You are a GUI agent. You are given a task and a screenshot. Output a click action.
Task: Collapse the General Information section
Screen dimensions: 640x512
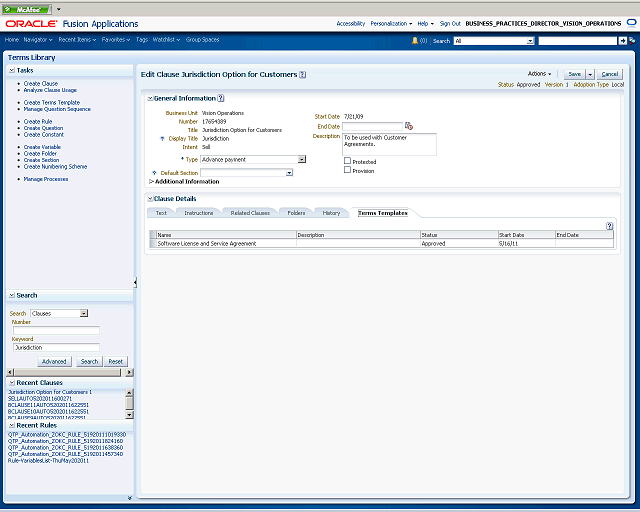(x=150, y=98)
